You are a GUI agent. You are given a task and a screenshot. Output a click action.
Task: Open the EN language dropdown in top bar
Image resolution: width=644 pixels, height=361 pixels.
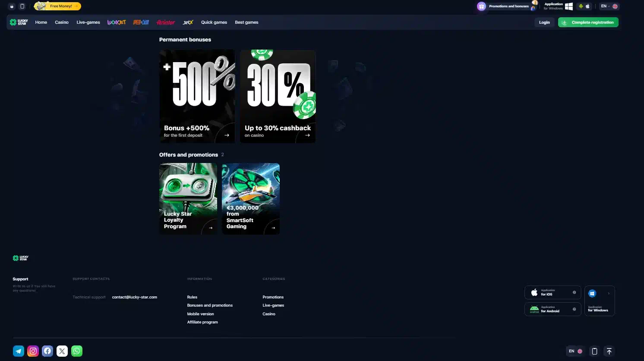[609, 6]
